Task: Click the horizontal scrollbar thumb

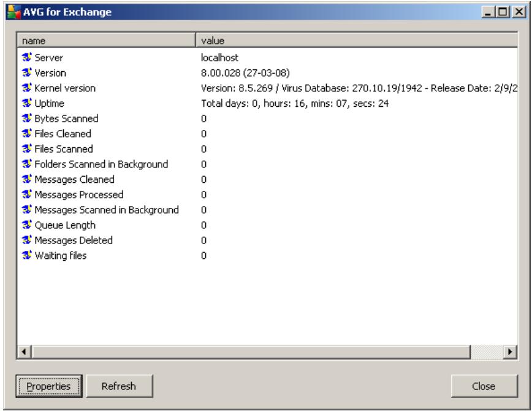Action: 251,351
